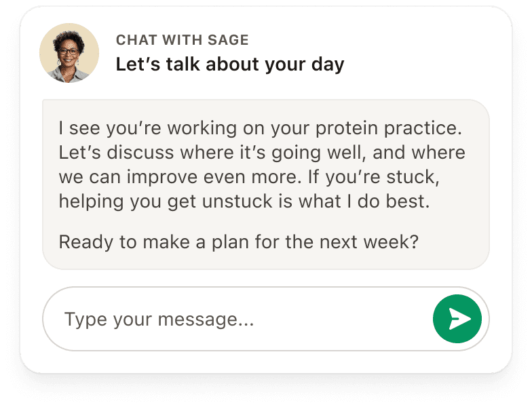Click the "CHAT WITH SAGE" label

pos(183,40)
